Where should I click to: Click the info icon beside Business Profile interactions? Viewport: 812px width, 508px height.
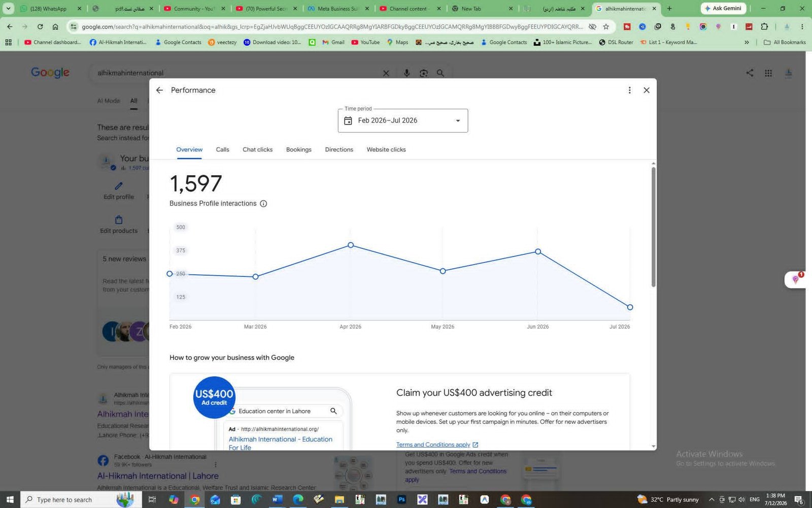pos(263,204)
